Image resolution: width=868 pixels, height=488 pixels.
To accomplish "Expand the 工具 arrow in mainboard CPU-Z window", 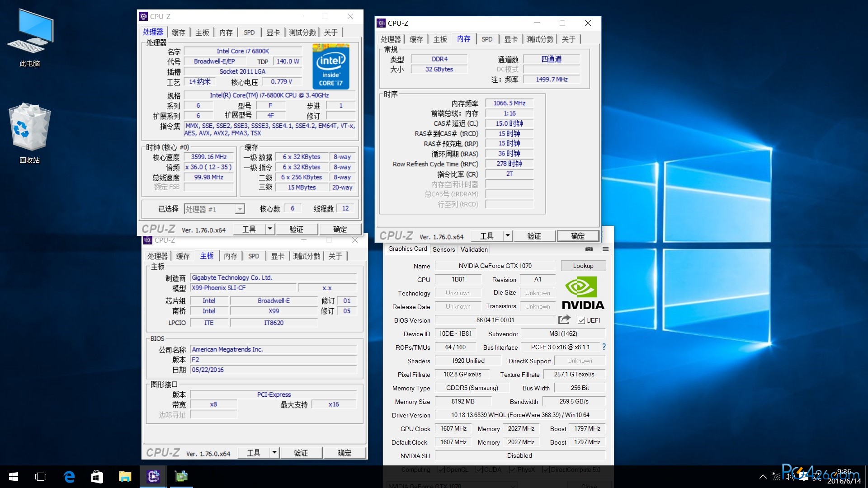I will click(274, 453).
